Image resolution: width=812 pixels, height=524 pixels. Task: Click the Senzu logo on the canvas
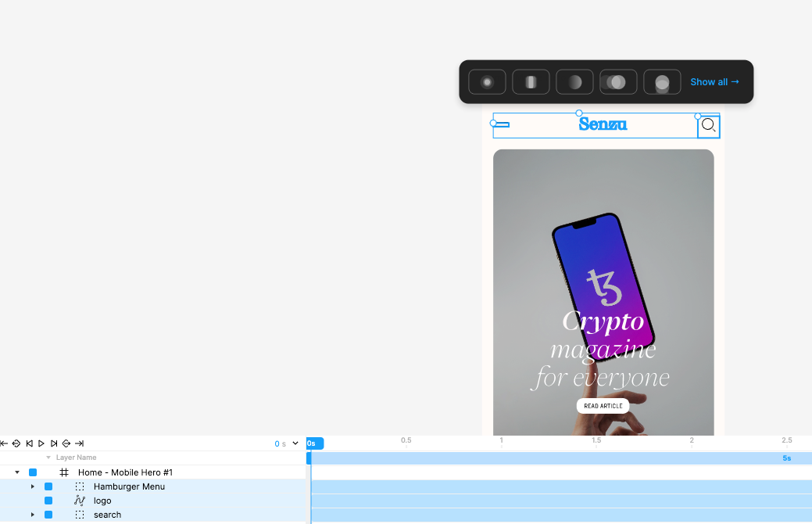603,124
